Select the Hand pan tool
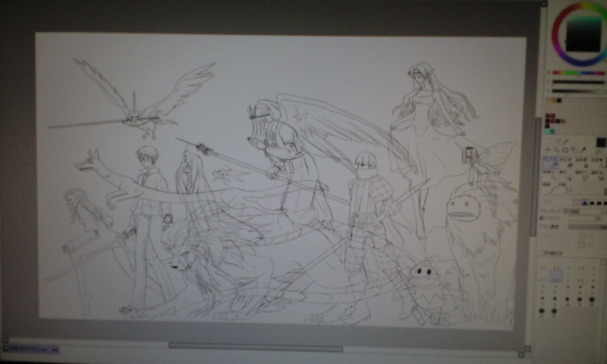 (574, 150)
